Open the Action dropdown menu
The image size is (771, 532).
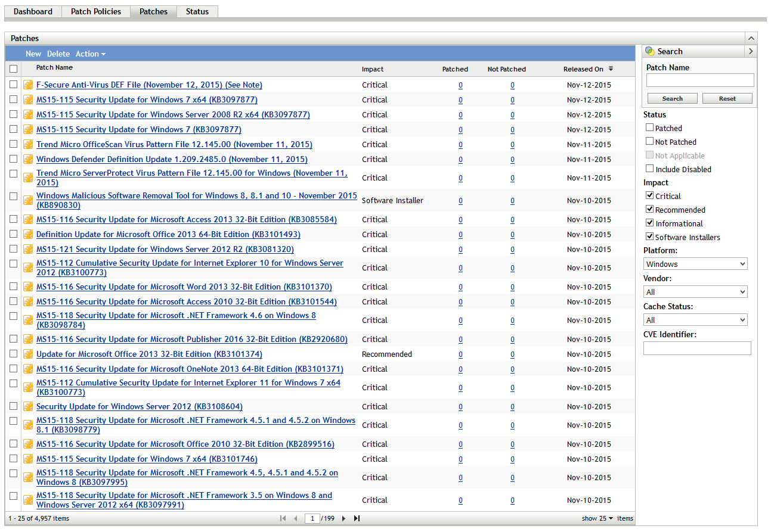pos(91,54)
